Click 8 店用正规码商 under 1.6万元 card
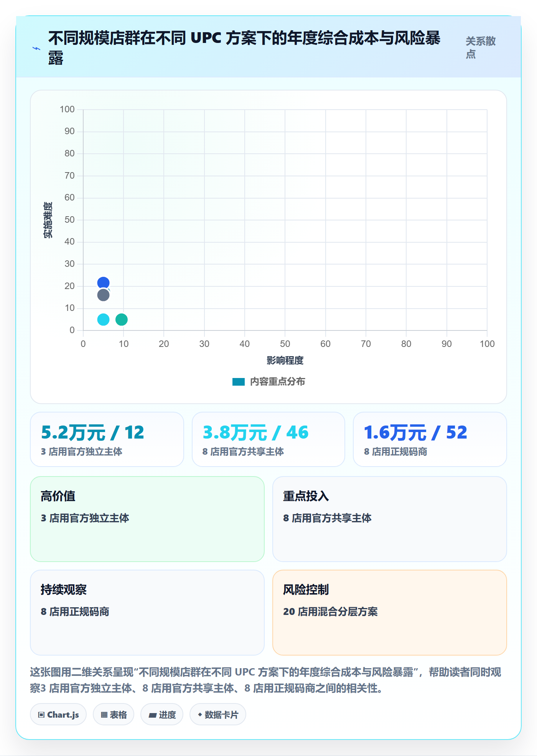 point(395,452)
